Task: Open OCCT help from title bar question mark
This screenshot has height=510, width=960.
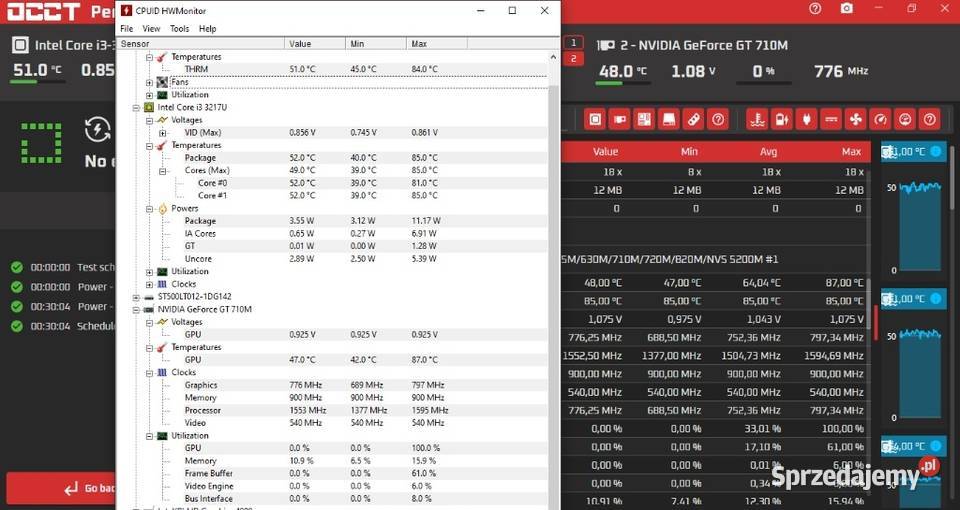Action: 815,9
